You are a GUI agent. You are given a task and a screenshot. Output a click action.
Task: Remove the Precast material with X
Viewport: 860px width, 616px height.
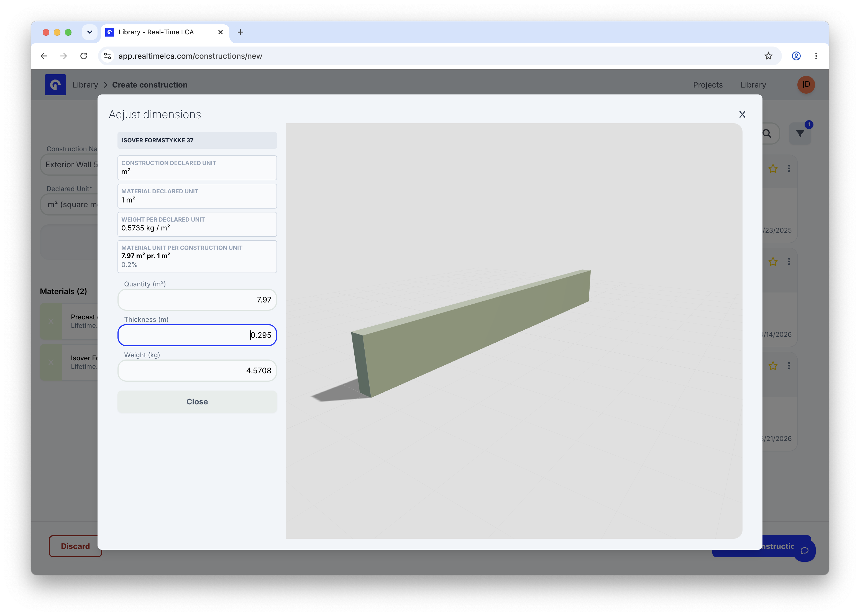pos(51,321)
